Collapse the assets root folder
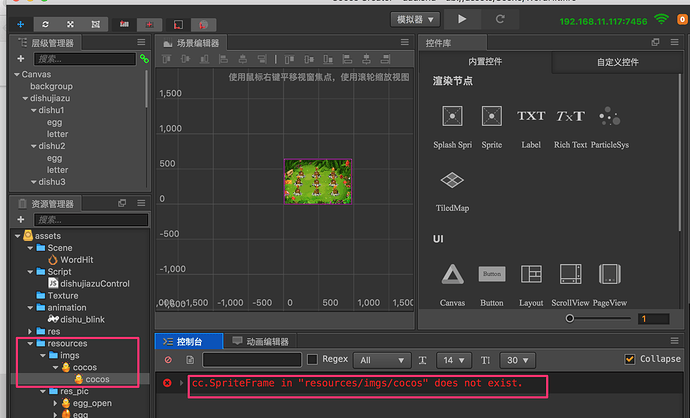The width and height of the screenshot is (690, 418). (17, 236)
